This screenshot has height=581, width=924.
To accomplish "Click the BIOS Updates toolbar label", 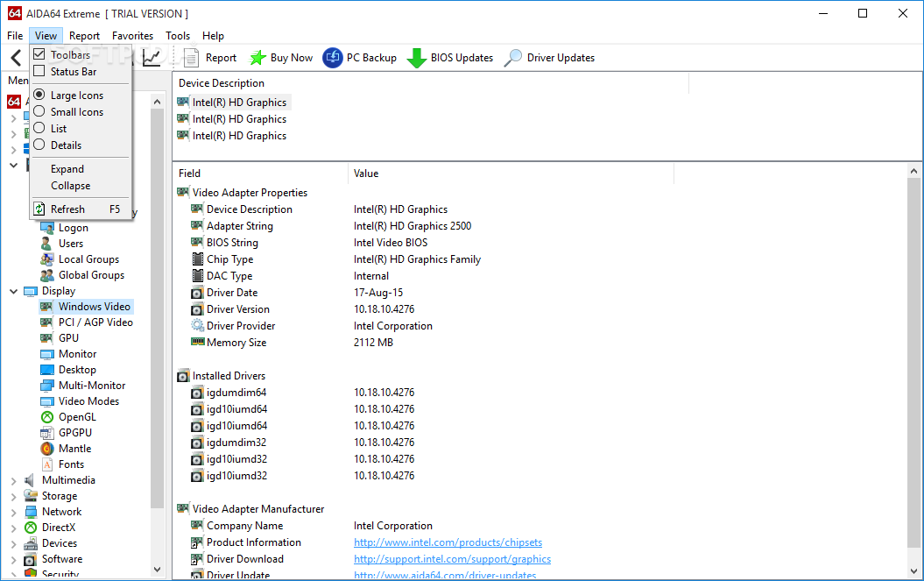I will pos(462,57).
